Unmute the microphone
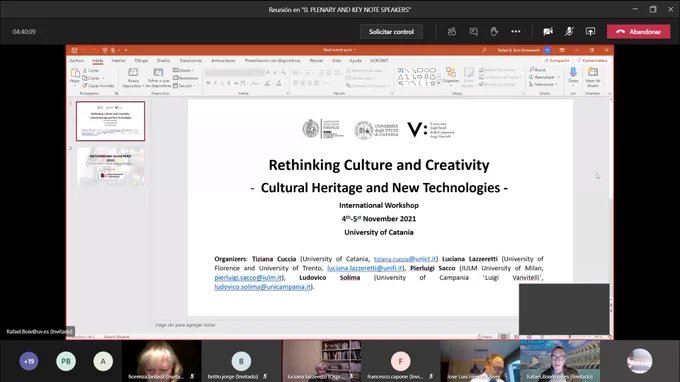This screenshot has height=382, width=680. (569, 32)
